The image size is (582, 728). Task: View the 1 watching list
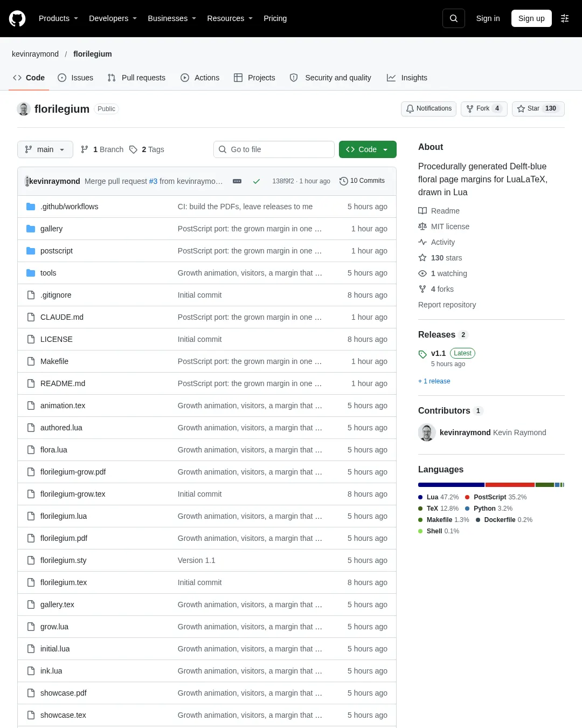[442, 273]
